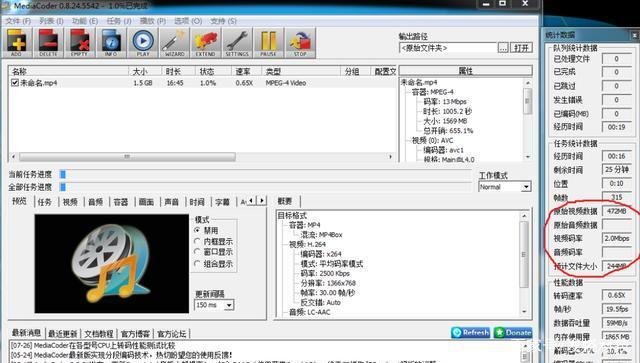Image resolution: width=640 pixels, height=363 pixels.
Task: Switch to the 视频 tab
Action: tap(70, 202)
